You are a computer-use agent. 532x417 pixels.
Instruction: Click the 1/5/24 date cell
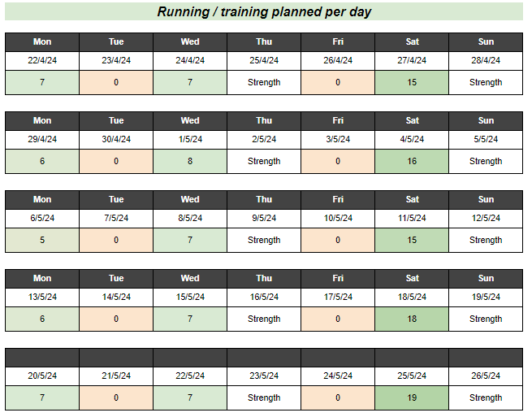190,139
